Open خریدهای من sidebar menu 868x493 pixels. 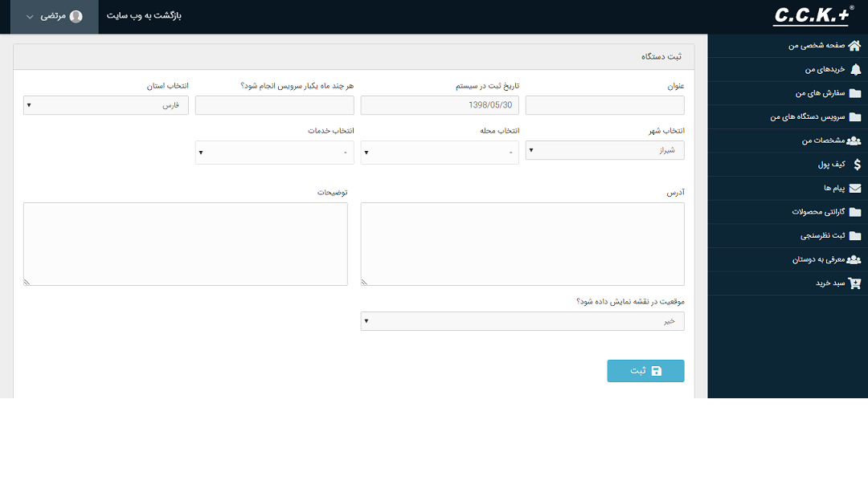coord(788,69)
